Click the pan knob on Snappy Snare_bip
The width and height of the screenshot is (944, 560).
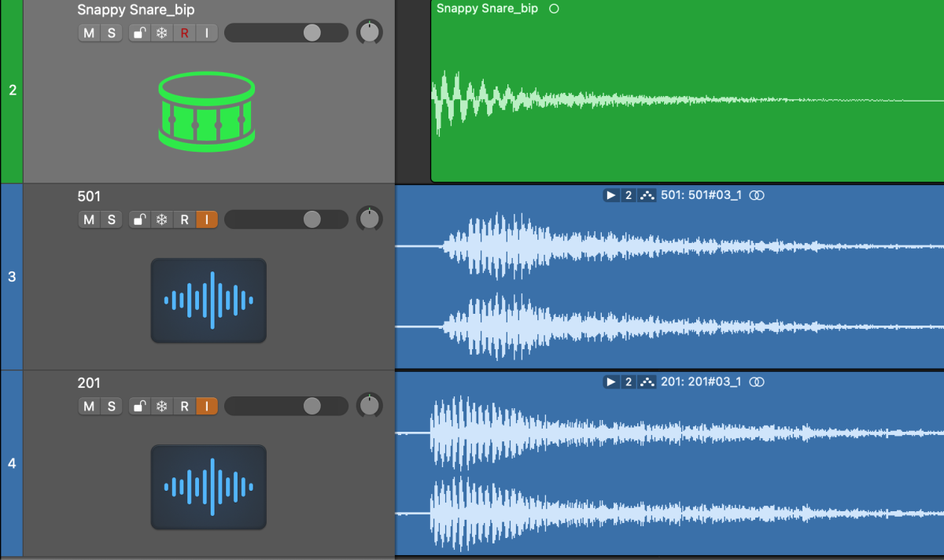click(x=369, y=32)
